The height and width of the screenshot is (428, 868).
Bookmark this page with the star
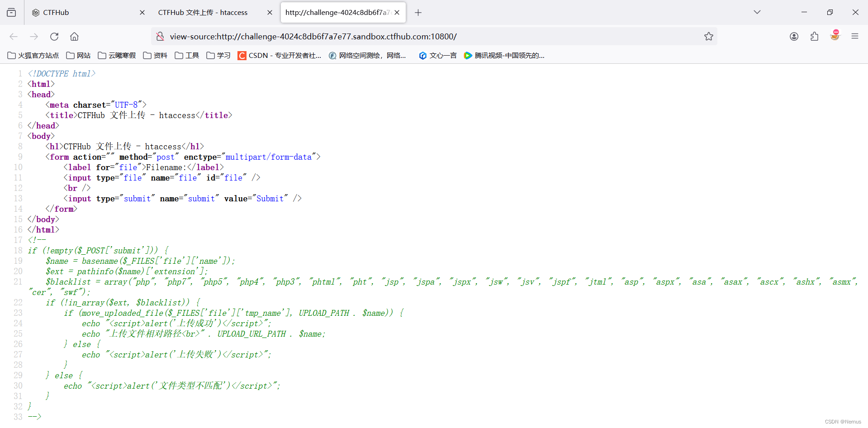[x=709, y=36]
